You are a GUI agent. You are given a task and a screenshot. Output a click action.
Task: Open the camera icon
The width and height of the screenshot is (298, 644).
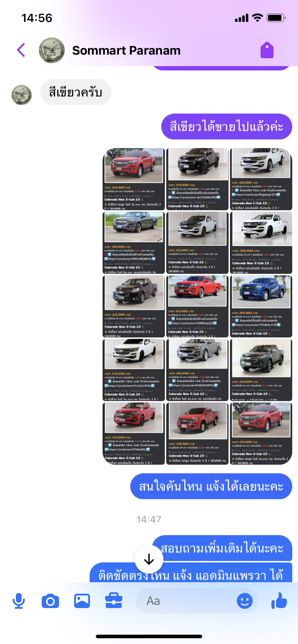pos(50,601)
